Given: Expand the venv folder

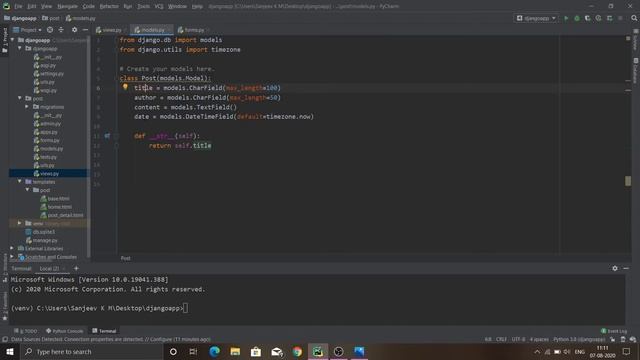Looking at the screenshot, I should pyautogui.click(x=20, y=223).
